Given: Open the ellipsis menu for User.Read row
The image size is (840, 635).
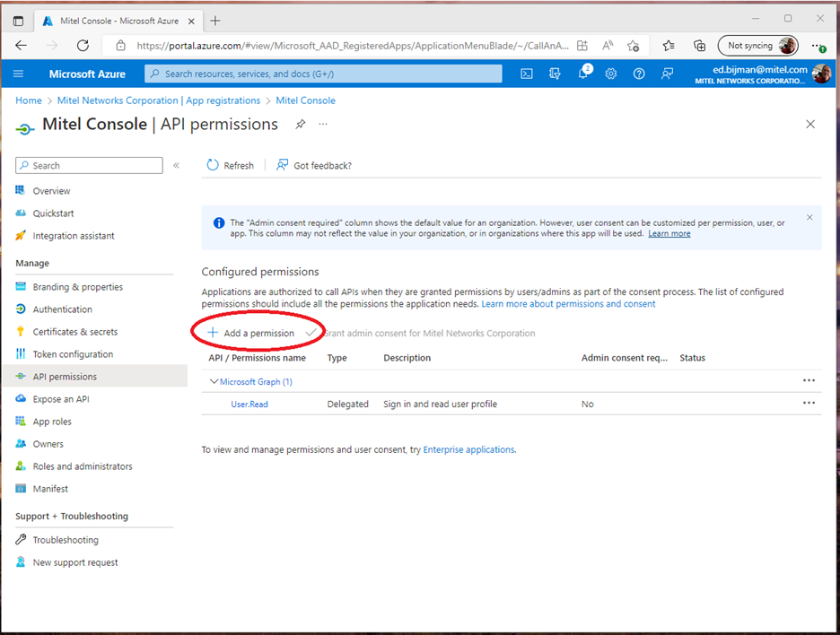Looking at the screenshot, I should 809,404.
